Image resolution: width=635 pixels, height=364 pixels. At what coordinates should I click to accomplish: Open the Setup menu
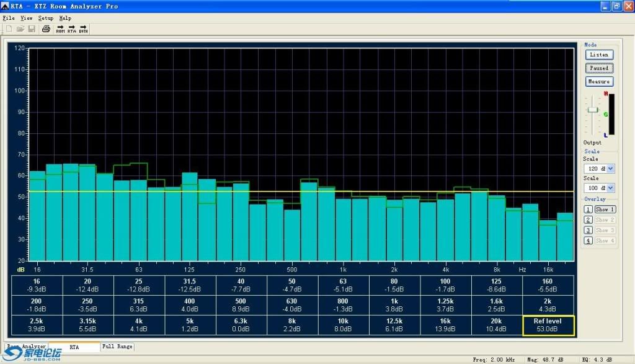tap(46, 18)
